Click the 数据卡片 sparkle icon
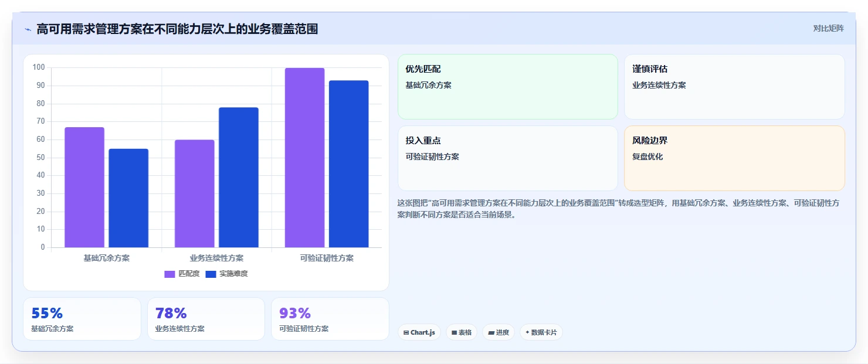The width and height of the screenshot is (868, 364). tap(527, 332)
